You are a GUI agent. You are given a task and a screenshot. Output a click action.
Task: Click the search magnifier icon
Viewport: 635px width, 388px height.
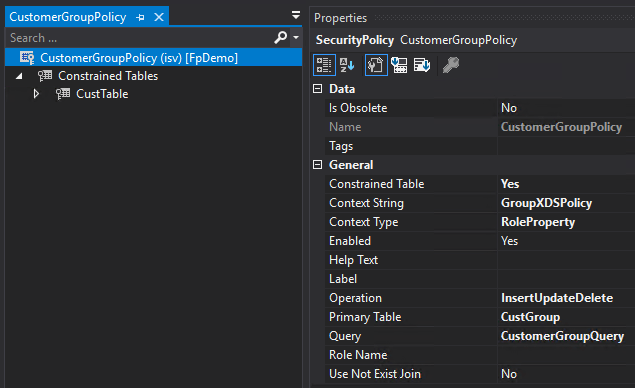pyautogui.click(x=280, y=38)
